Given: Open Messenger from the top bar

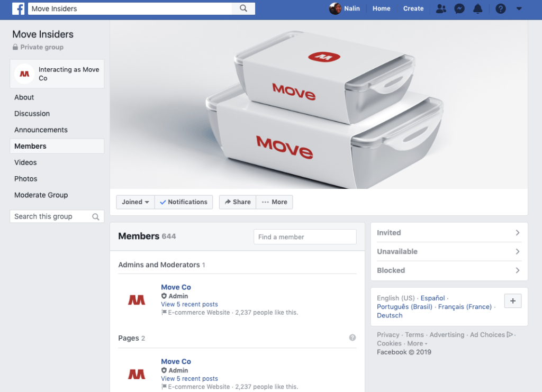Looking at the screenshot, I should tap(459, 8).
